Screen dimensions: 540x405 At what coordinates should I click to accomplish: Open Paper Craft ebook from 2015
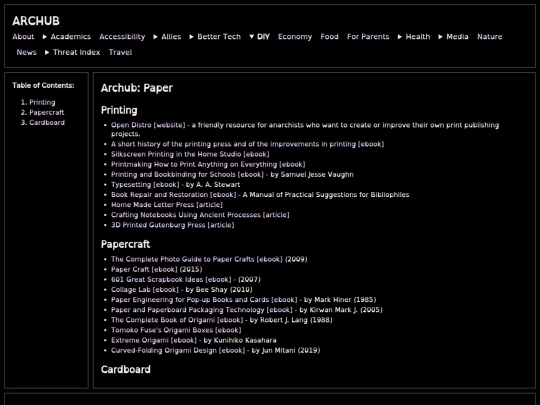[144, 269]
